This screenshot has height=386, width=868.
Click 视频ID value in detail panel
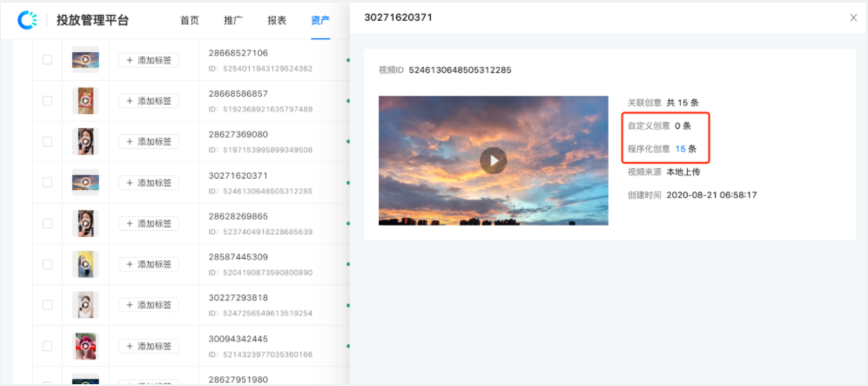(460, 71)
